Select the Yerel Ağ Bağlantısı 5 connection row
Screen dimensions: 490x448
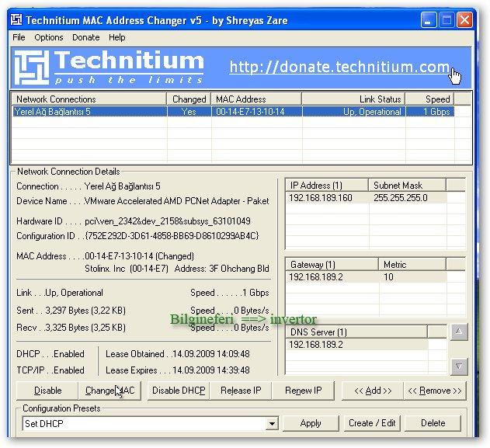(x=233, y=112)
